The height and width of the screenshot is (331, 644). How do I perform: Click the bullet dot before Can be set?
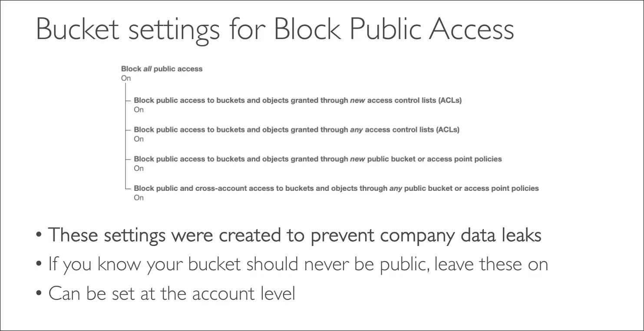click(39, 294)
